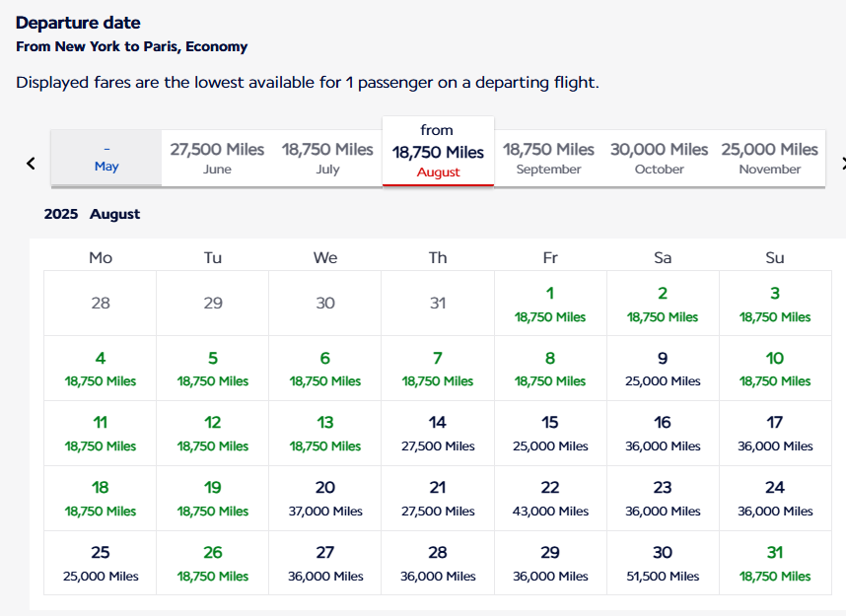The image size is (846, 616).
Task: Choose the November 25,000 Miles tab
Action: click(x=770, y=158)
